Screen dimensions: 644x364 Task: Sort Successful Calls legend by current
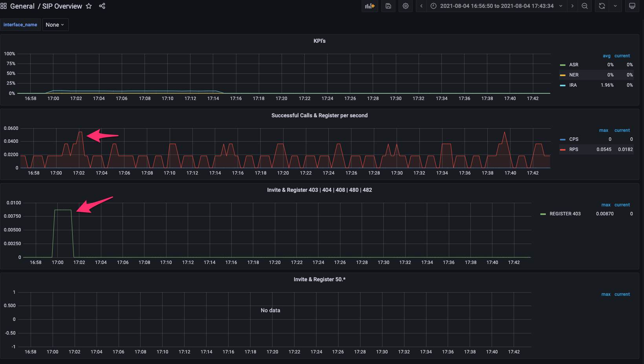pyautogui.click(x=622, y=130)
